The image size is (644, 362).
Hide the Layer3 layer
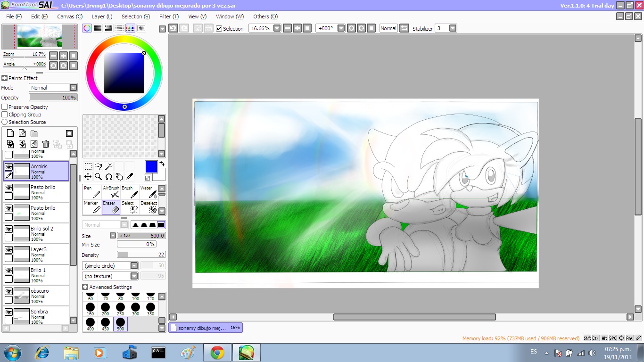pyautogui.click(x=8, y=250)
